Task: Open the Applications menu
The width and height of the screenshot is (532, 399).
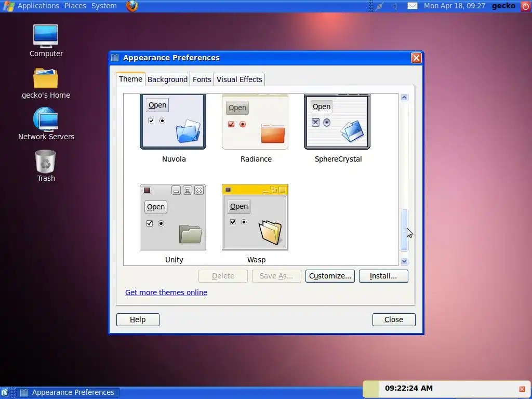Action: pos(38,6)
